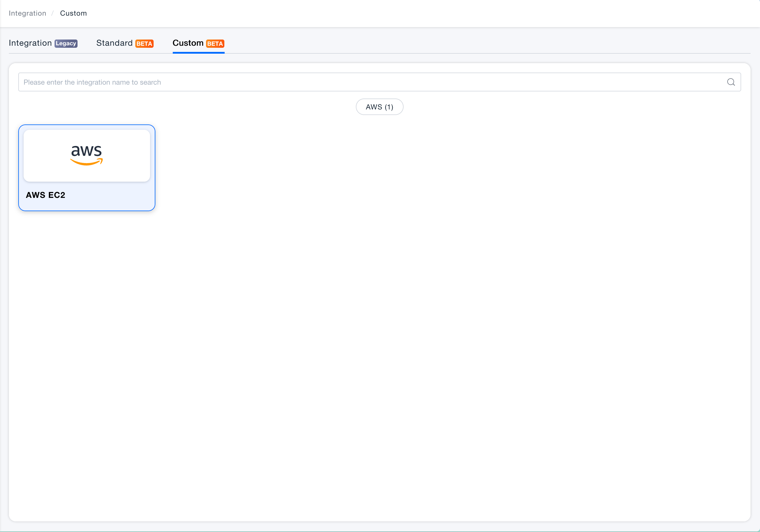Switch to the Standard BETA tab
This screenshot has width=760, height=532.
click(125, 43)
